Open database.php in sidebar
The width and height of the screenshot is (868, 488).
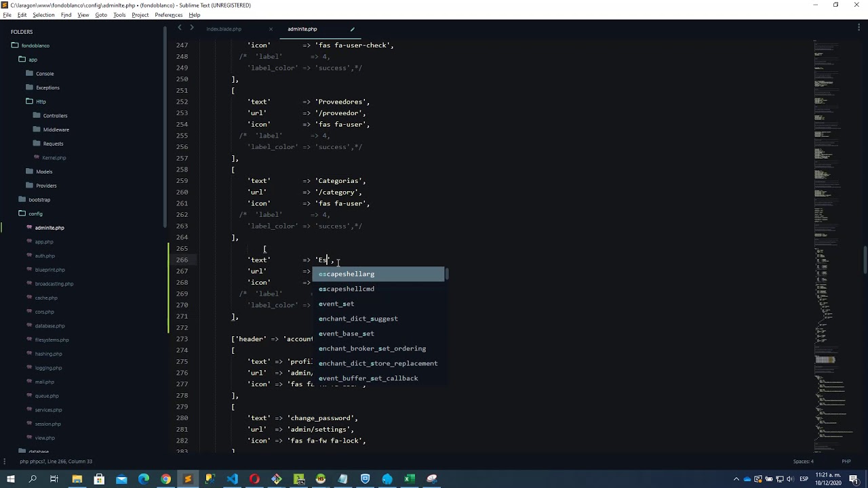[x=50, y=326]
